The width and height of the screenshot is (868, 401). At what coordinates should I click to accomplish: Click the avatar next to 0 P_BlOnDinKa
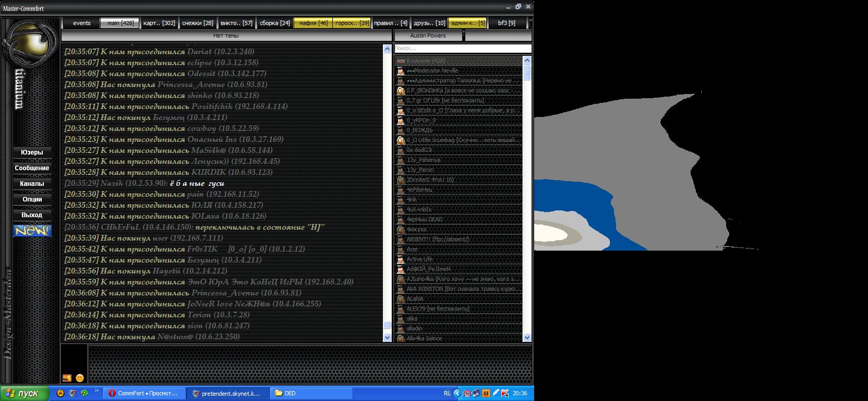point(401,90)
